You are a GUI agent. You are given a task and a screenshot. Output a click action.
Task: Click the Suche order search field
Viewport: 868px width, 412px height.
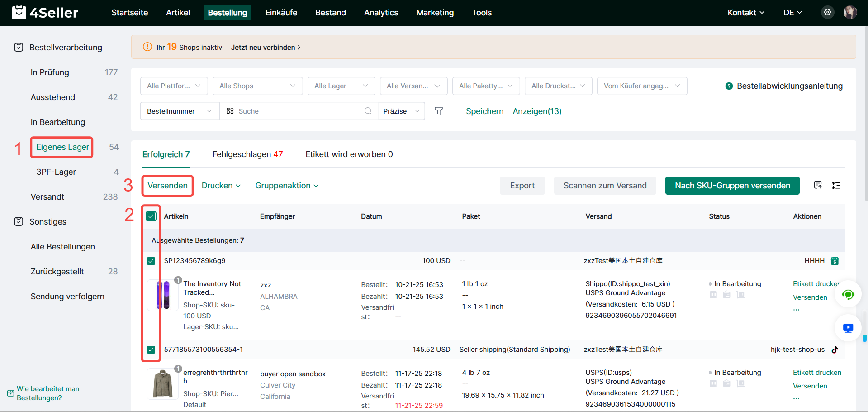pos(299,111)
